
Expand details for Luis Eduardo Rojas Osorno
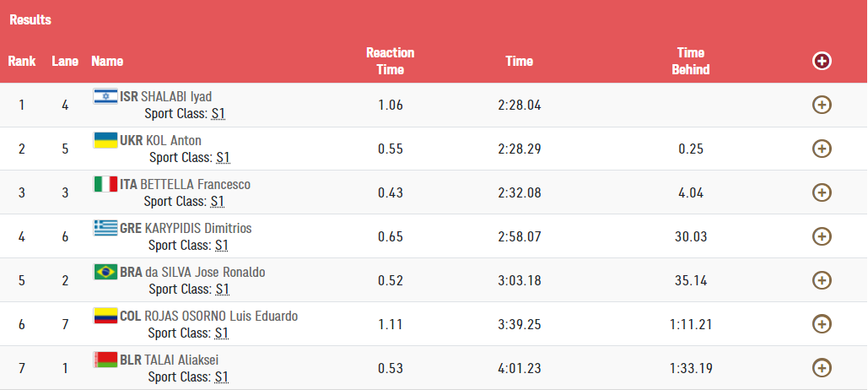point(822,324)
